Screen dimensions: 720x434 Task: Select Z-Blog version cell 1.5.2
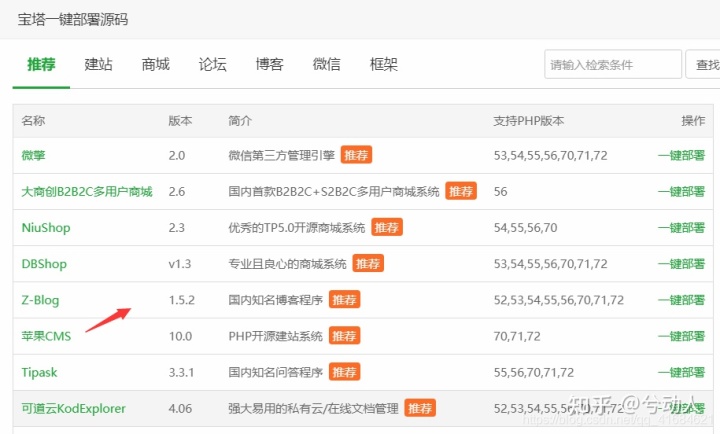click(182, 300)
